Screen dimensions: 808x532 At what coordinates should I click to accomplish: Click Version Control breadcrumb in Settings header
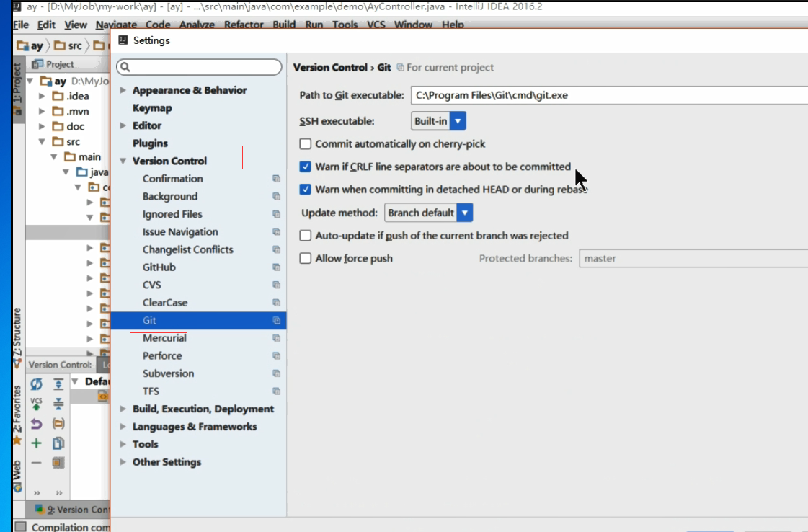tap(330, 68)
